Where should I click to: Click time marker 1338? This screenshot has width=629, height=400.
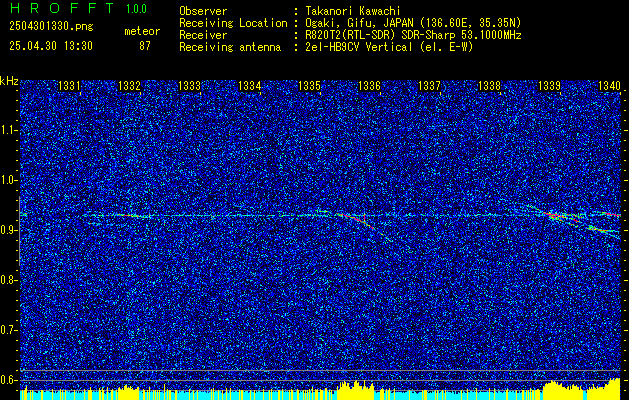tap(489, 86)
